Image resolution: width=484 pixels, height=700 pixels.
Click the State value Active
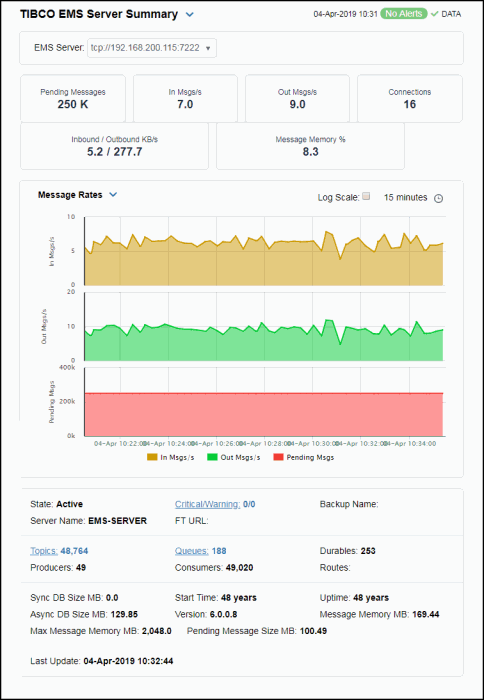(x=69, y=504)
